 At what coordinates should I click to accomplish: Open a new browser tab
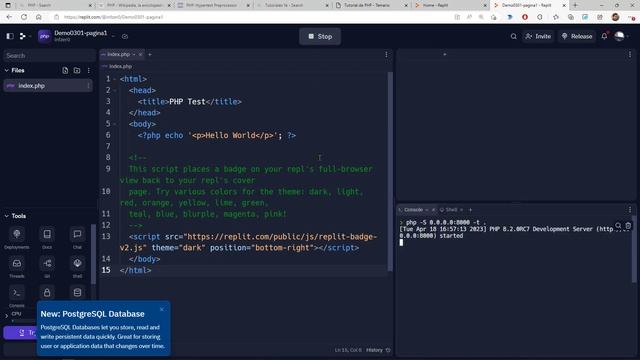(x=575, y=5)
